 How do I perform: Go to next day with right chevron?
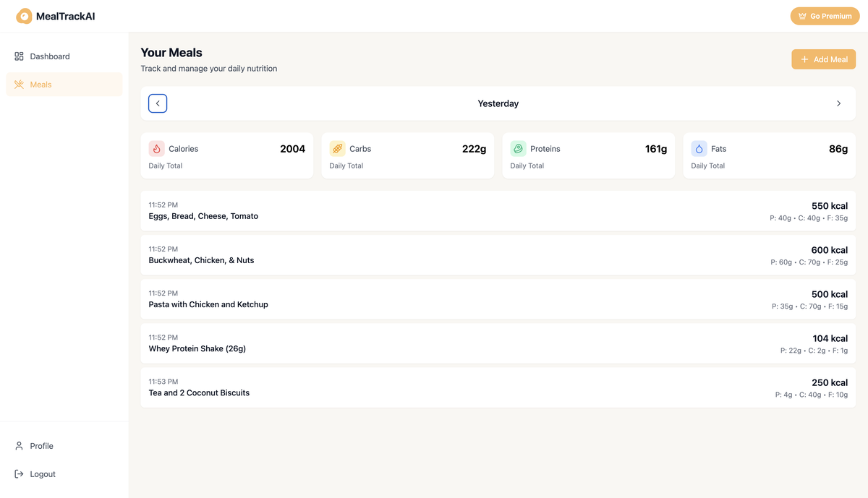click(x=838, y=103)
